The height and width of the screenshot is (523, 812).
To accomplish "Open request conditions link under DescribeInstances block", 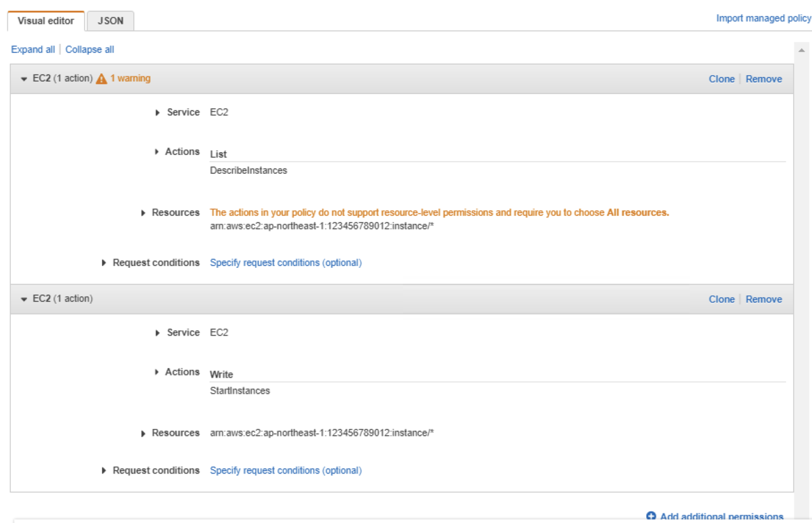I will pos(286,263).
